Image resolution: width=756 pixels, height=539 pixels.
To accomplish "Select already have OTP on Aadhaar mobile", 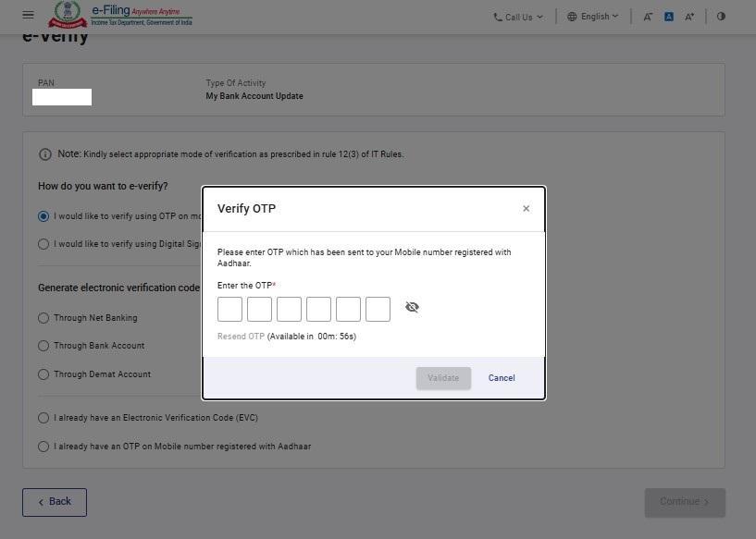I will coord(43,447).
